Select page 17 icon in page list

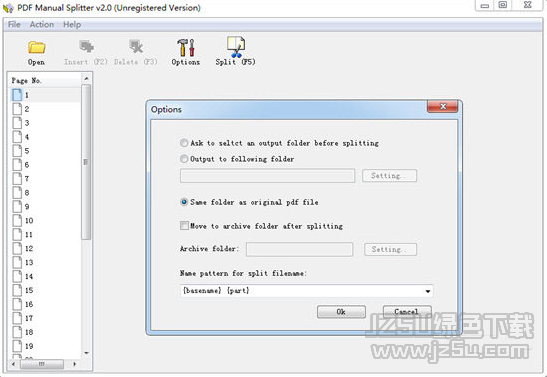(17, 318)
